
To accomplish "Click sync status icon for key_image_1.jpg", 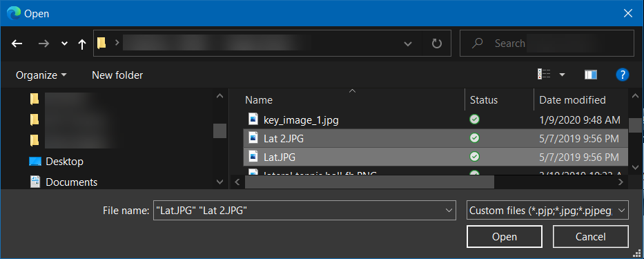I will point(474,119).
